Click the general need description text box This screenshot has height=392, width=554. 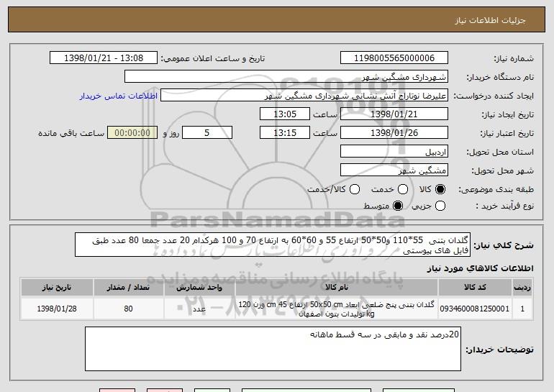pyautogui.click(x=273, y=245)
